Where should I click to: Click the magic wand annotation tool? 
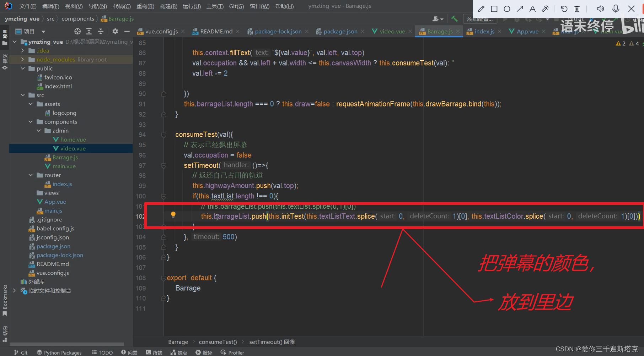pyautogui.click(x=545, y=9)
